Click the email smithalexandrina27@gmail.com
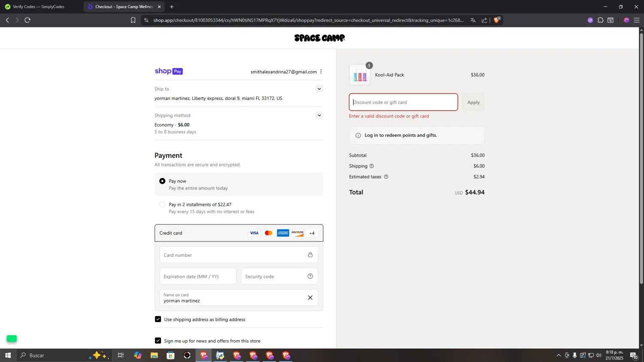The width and height of the screenshot is (644, 362). [284, 72]
